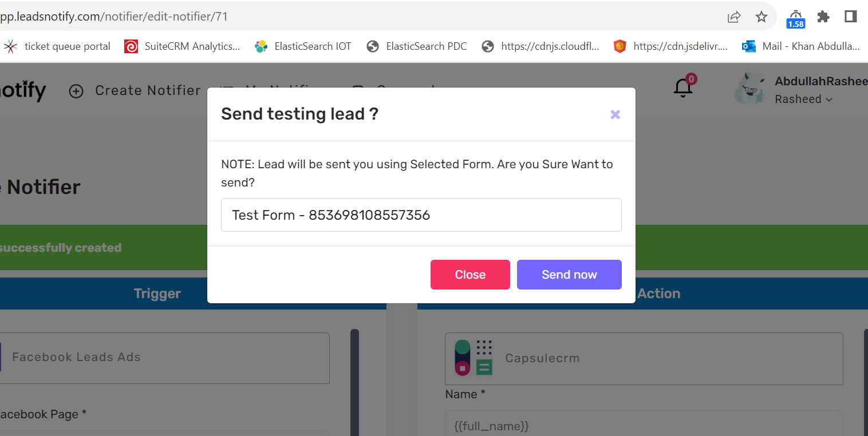Open the Mail - Khan Abdullah bookmark
868x436 pixels.
801,46
